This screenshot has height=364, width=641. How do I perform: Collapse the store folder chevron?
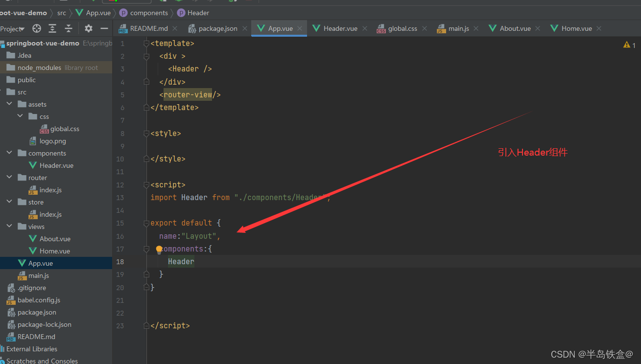pos(9,202)
